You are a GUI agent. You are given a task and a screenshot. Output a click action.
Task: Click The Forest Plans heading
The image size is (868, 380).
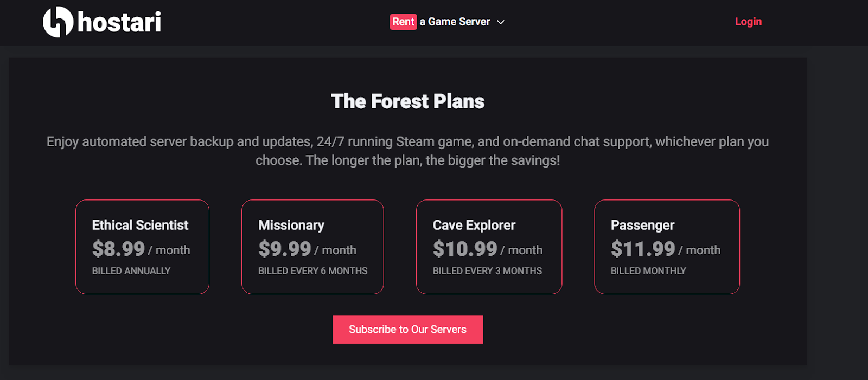(x=407, y=101)
